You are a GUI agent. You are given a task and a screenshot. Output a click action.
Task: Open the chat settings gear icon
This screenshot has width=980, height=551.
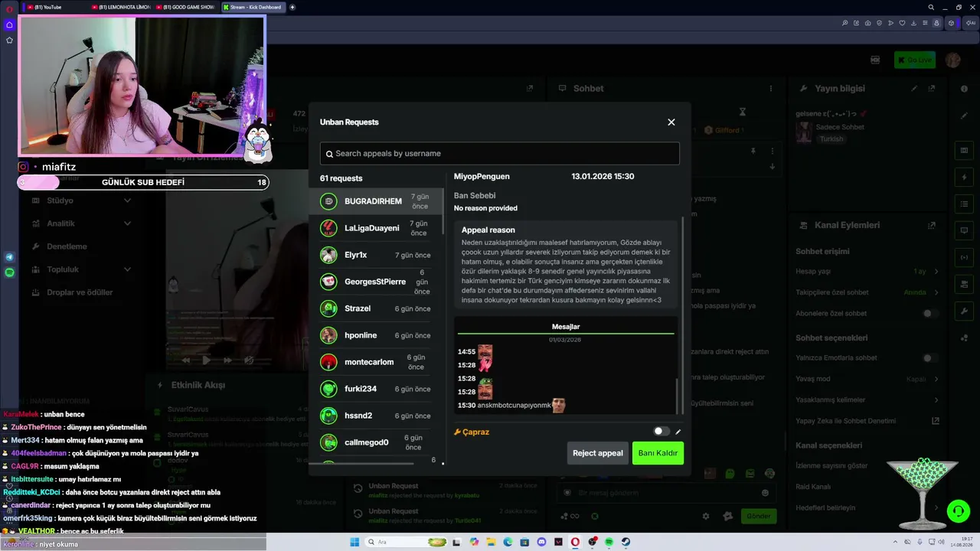706,517
